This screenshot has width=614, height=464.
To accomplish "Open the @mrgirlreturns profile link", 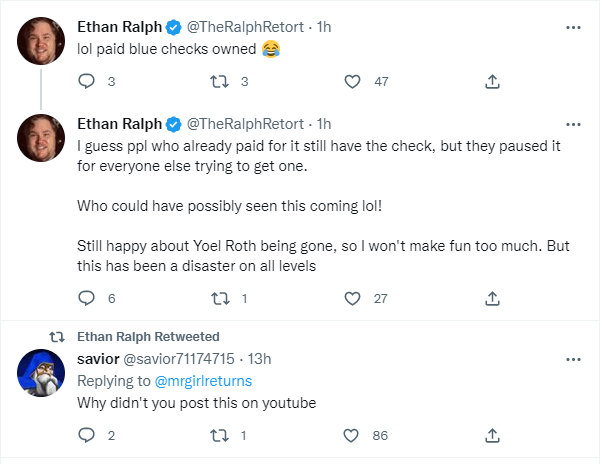I will (x=204, y=380).
